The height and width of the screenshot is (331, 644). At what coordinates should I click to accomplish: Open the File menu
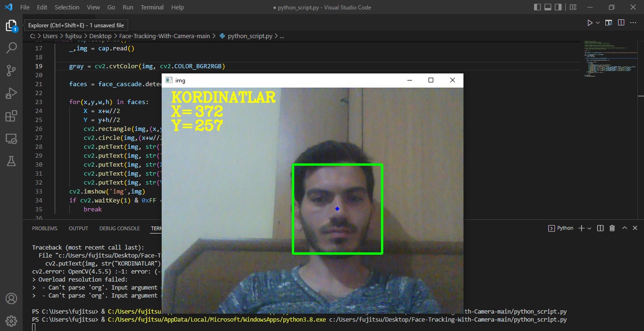[25, 7]
